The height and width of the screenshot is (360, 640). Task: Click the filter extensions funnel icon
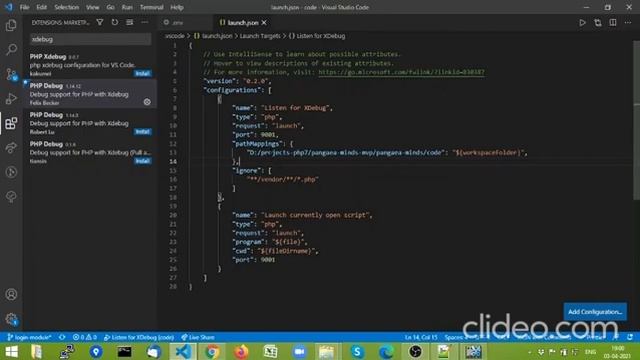pyautogui.click(x=100, y=22)
